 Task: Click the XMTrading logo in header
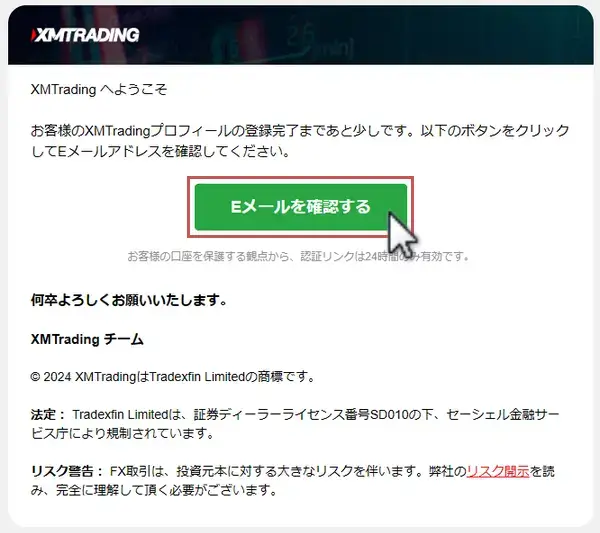pyautogui.click(x=85, y=35)
